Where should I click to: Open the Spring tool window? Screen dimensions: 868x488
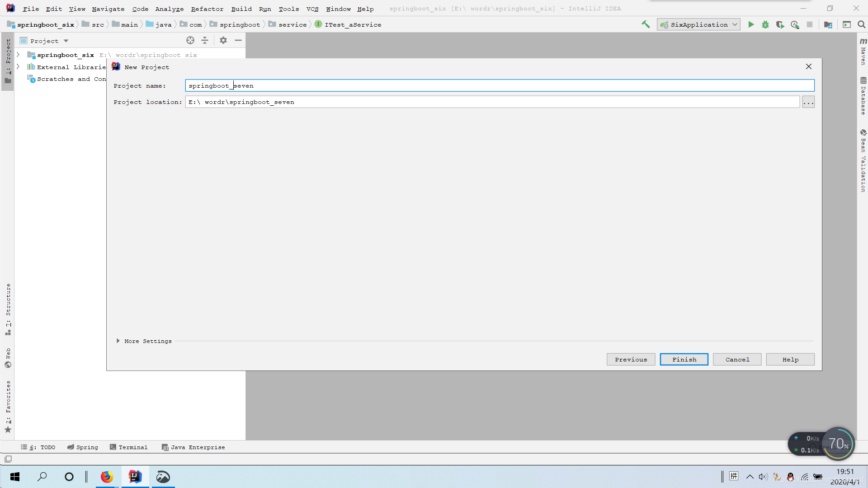coord(83,447)
